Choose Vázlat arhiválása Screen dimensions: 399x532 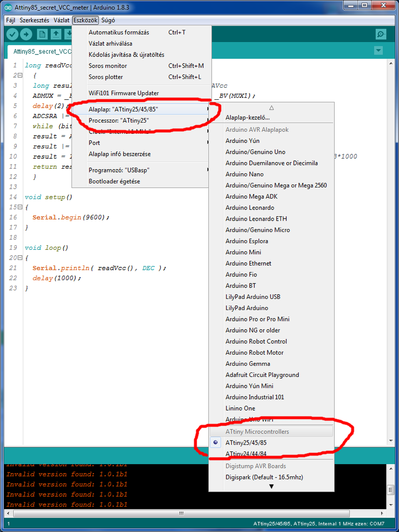[141, 44]
